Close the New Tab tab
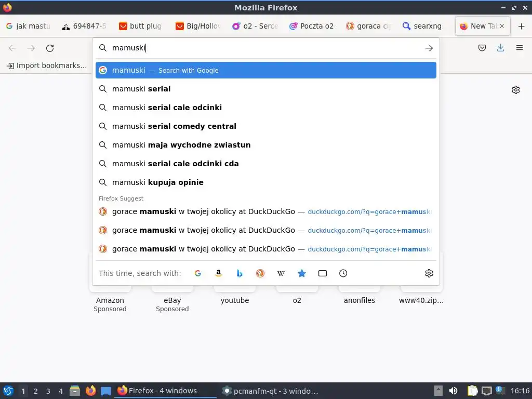Viewport: 532px width, 399px height. (502, 26)
